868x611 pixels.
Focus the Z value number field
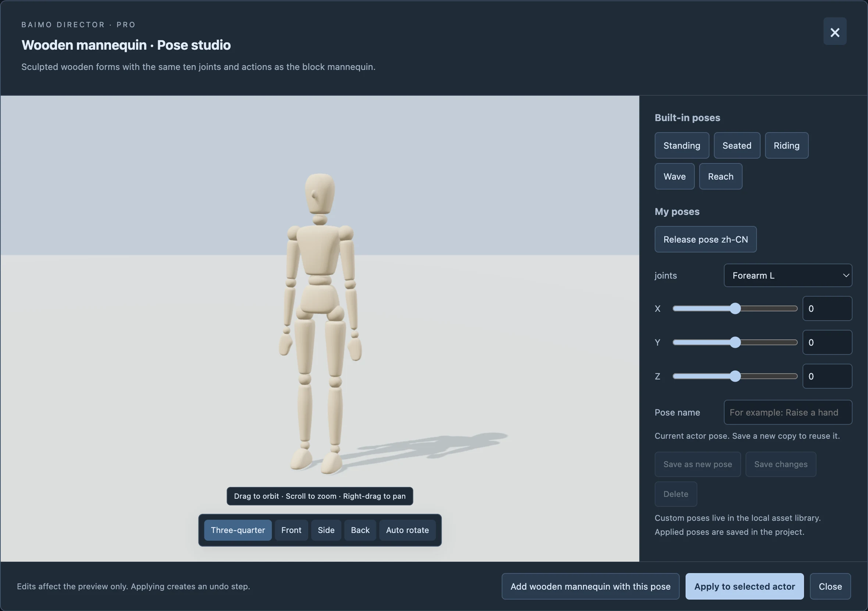(x=827, y=376)
